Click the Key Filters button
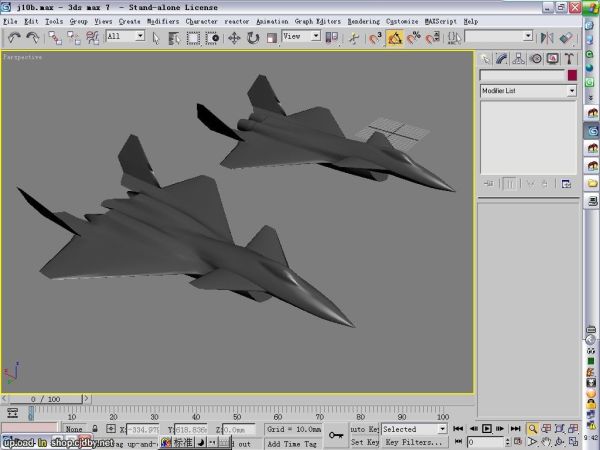600x450 pixels. click(414, 442)
